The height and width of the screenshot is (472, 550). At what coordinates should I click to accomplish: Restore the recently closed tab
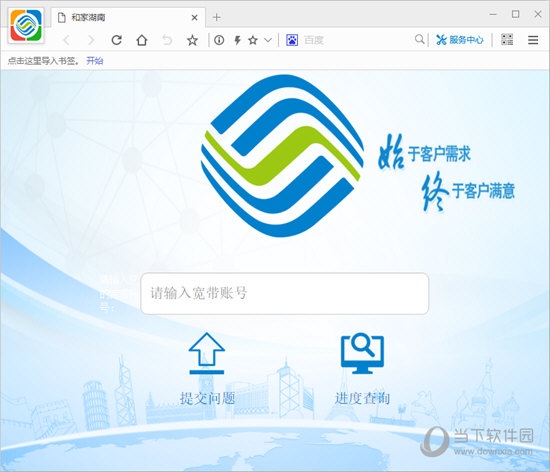167,40
